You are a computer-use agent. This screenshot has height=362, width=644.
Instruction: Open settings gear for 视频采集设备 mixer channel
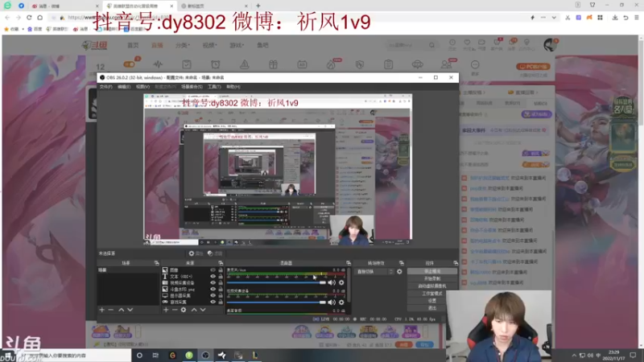coord(341,302)
